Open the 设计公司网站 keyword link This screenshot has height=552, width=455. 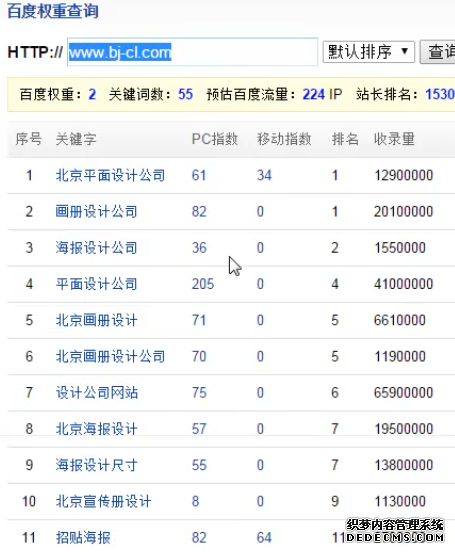[x=96, y=393]
